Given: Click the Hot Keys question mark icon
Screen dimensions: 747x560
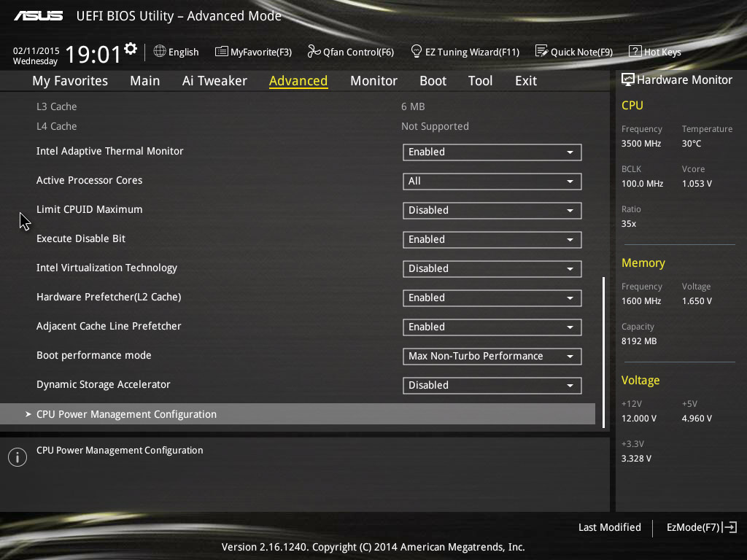Looking at the screenshot, I should pos(635,51).
